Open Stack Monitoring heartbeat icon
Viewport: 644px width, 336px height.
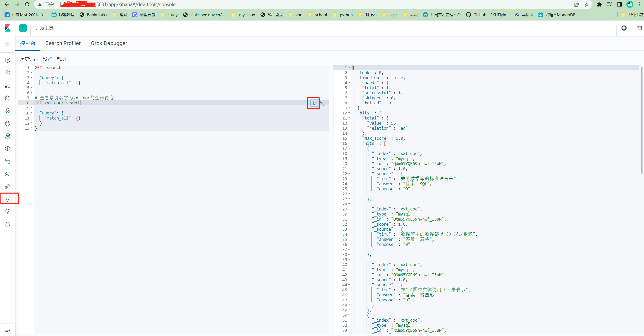pos(8,211)
